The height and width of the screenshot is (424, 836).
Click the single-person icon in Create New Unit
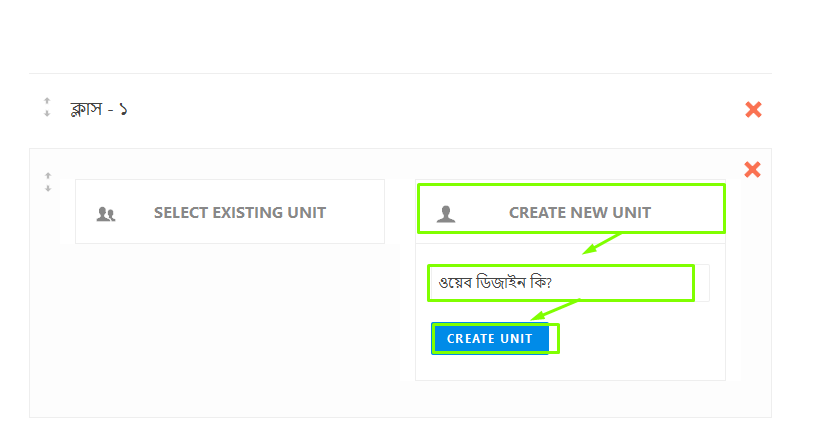point(446,214)
